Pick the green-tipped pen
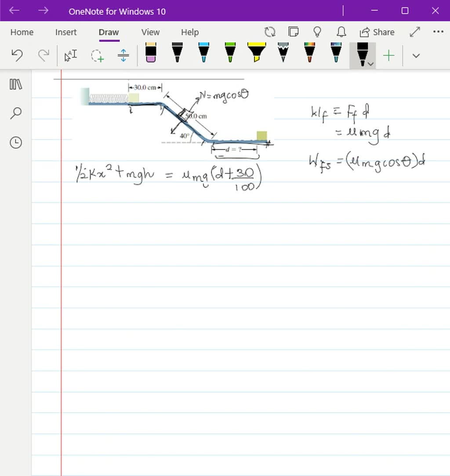450x476 pixels. [x=230, y=52]
